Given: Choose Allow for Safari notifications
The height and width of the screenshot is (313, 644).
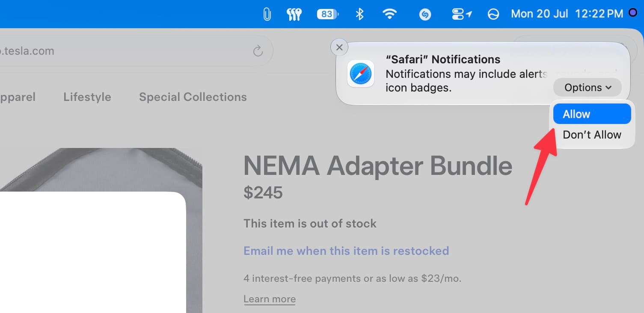Looking at the screenshot, I should click(592, 114).
